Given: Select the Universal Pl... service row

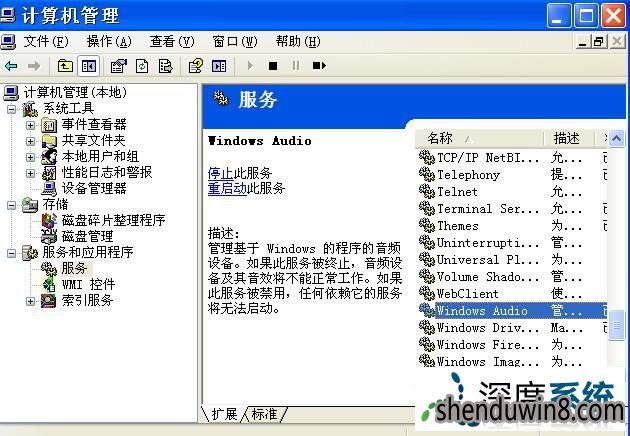Looking at the screenshot, I should click(512, 260).
